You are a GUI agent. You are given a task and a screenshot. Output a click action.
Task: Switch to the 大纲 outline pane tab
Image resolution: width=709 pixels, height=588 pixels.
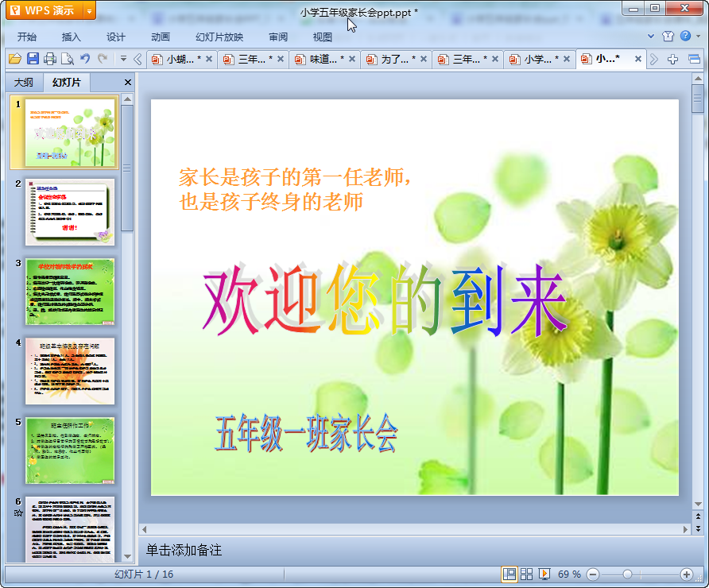pyautogui.click(x=24, y=83)
